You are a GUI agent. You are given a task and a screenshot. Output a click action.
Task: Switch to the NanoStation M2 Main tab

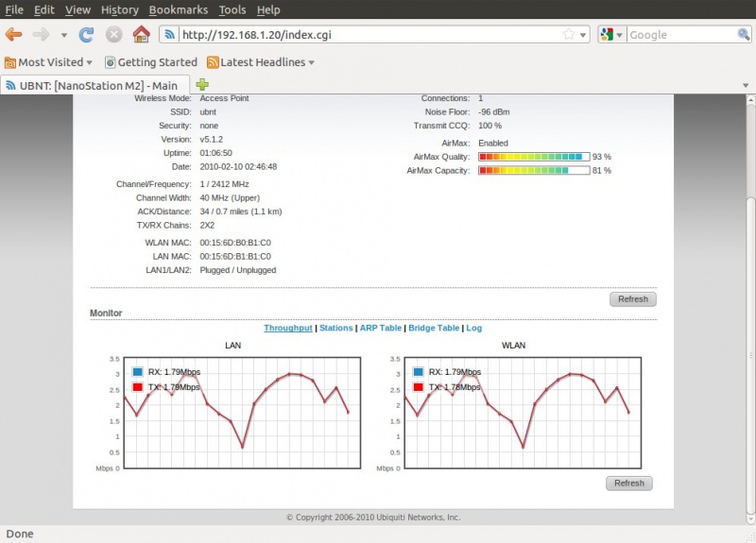click(x=94, y=85)
